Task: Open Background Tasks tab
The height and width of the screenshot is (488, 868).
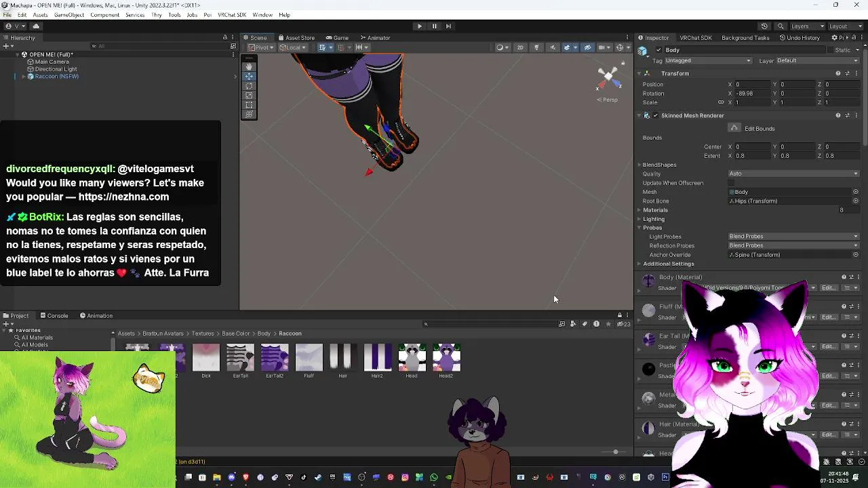Action: tap(745, 38)
